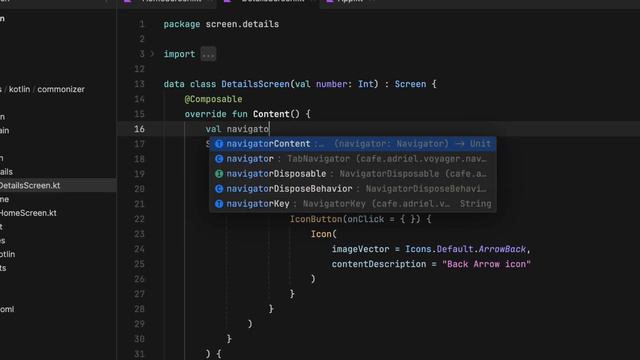Click the package screen.details declaration
Image resolution: width=640 pixels, height=360 pixels.
[221, 24]
